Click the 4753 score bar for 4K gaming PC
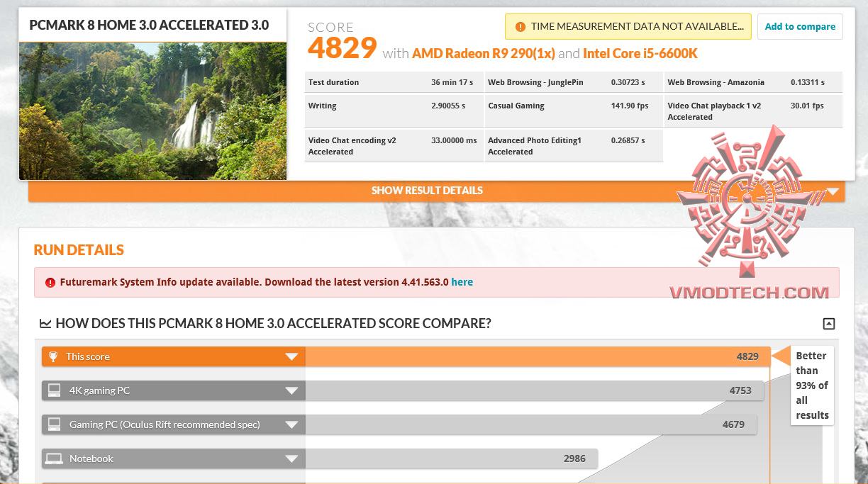Viewport: 868px width, 484px height. pyautogui.click(x=535, y=390)
